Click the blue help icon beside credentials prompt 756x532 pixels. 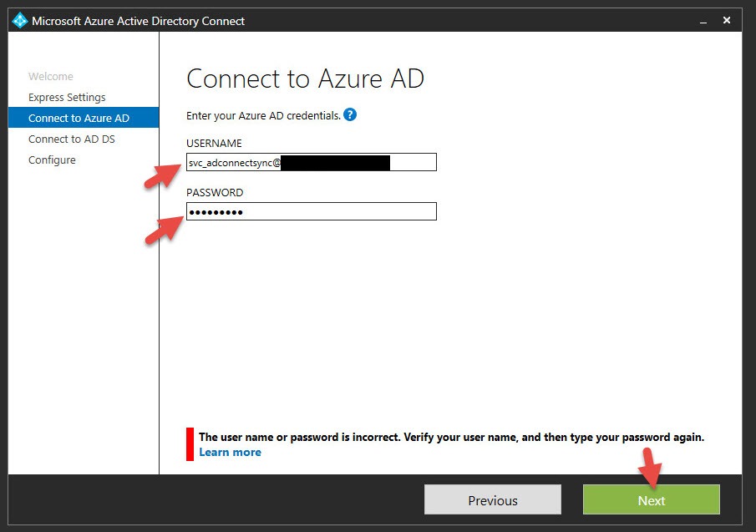(x=350, y=115)
